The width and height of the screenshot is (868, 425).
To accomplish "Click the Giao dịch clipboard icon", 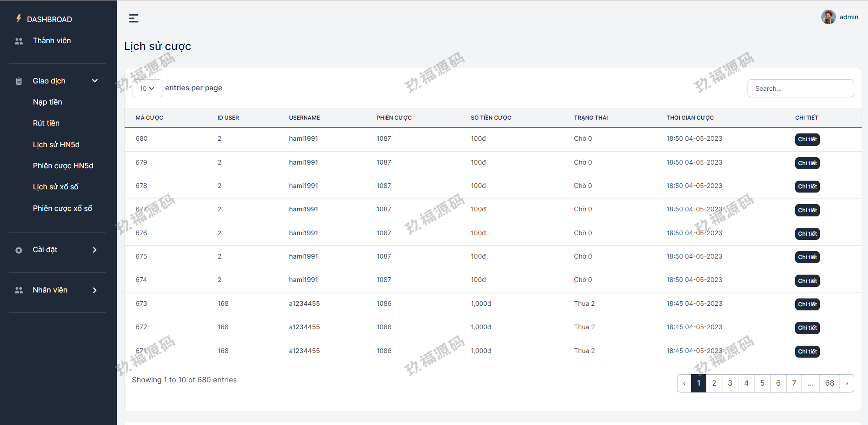I will pos(19,81).
